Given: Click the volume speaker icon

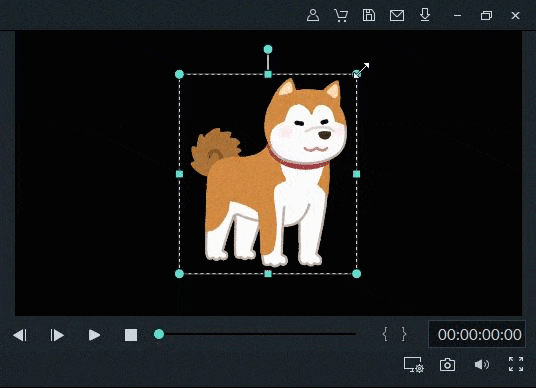Looking at the screenshot, I should tap(482, 364).
